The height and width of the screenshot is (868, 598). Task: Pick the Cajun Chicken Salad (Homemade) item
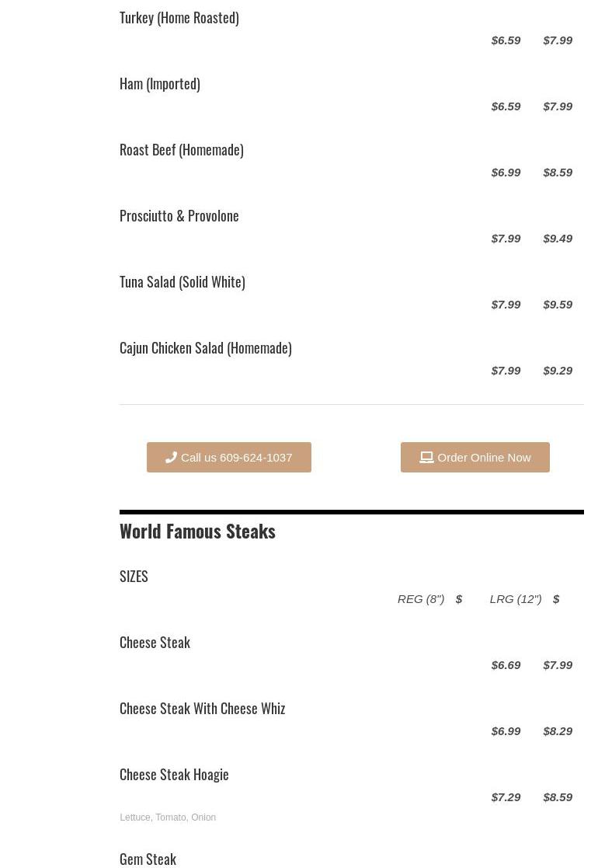tap(205, 347)
